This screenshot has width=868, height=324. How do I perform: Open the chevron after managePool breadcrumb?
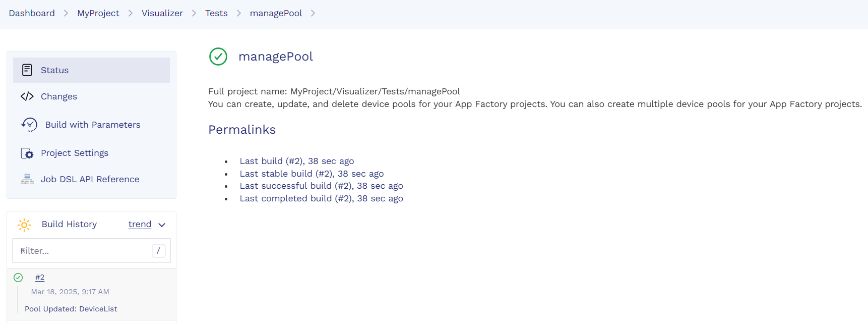pos(313,13)
